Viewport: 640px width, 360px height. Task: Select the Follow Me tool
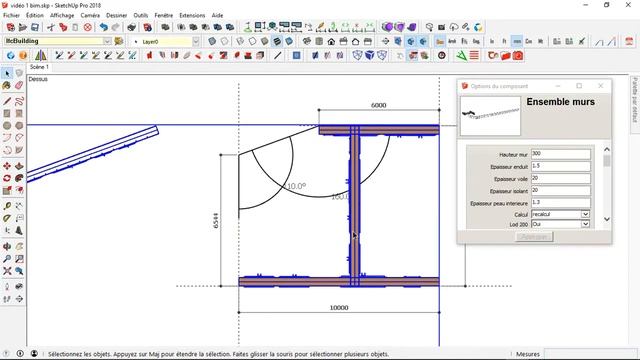click(x=19, y=178)
